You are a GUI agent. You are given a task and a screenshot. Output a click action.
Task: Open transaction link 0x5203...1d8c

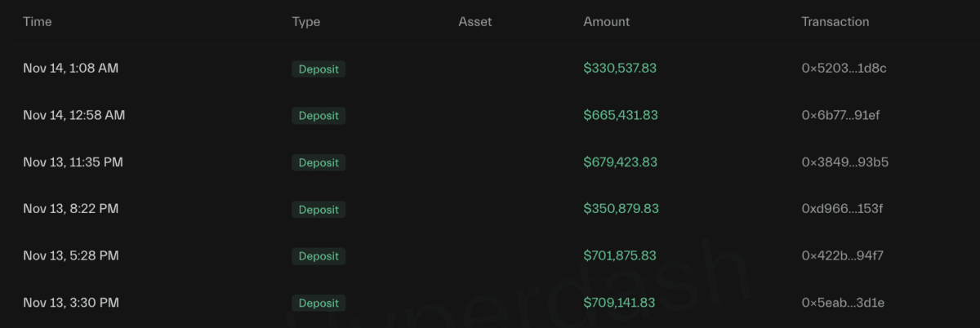[844, 69]
